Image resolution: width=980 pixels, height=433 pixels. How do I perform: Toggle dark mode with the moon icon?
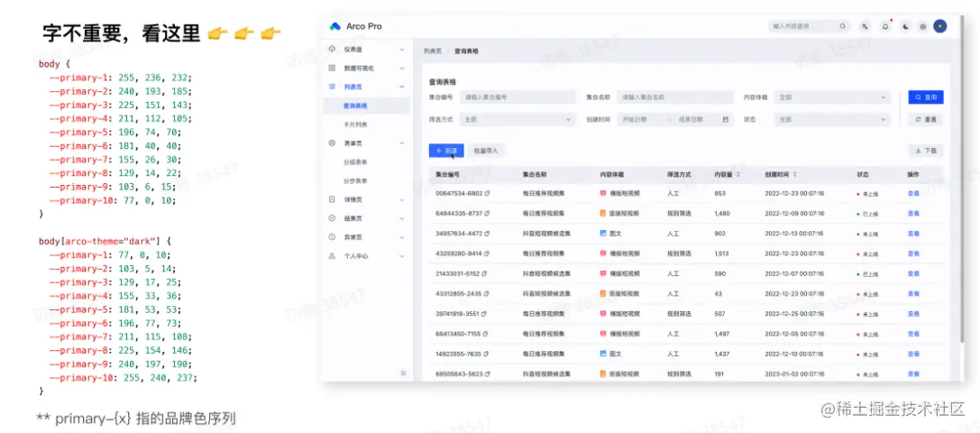click(x=906, y=26)
